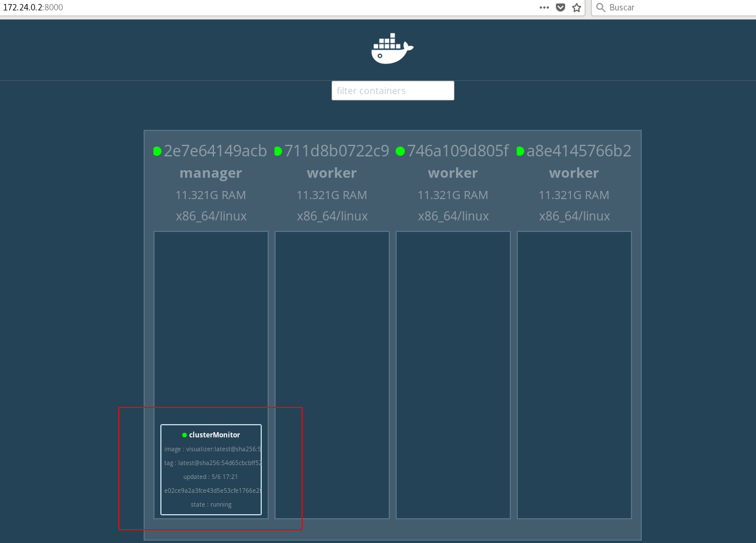Click the Pocket save icon
The image size is (756, 543).
tap(561, 8)
